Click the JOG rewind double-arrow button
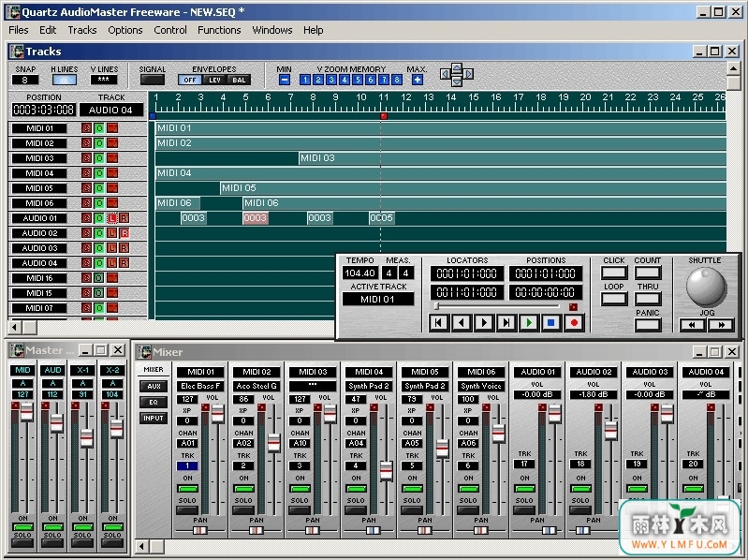Screen dimensions: 748x560 coord(692,325)
